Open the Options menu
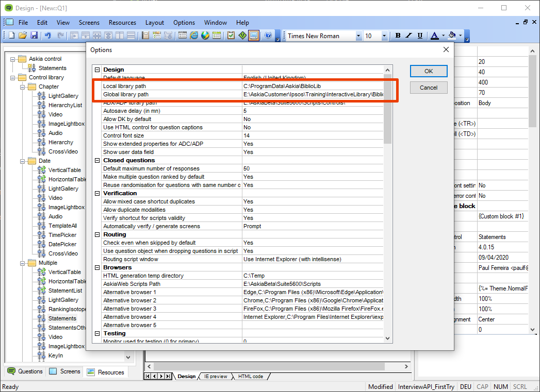 pos(184,23)
